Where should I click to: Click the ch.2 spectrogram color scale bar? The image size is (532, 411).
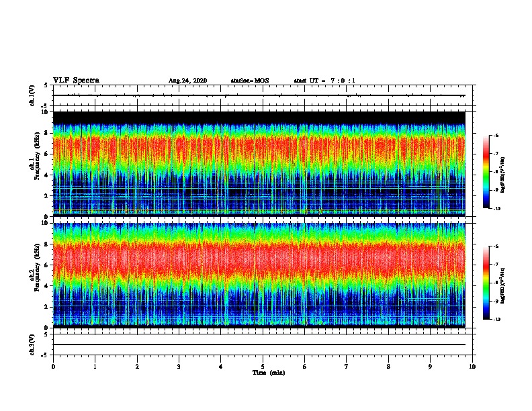(x=486, y=283)
